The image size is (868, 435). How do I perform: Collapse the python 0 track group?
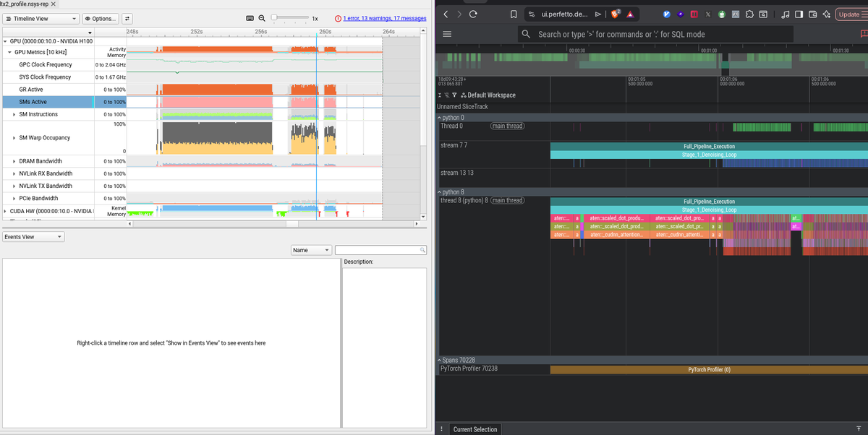[x=439, y=118]
